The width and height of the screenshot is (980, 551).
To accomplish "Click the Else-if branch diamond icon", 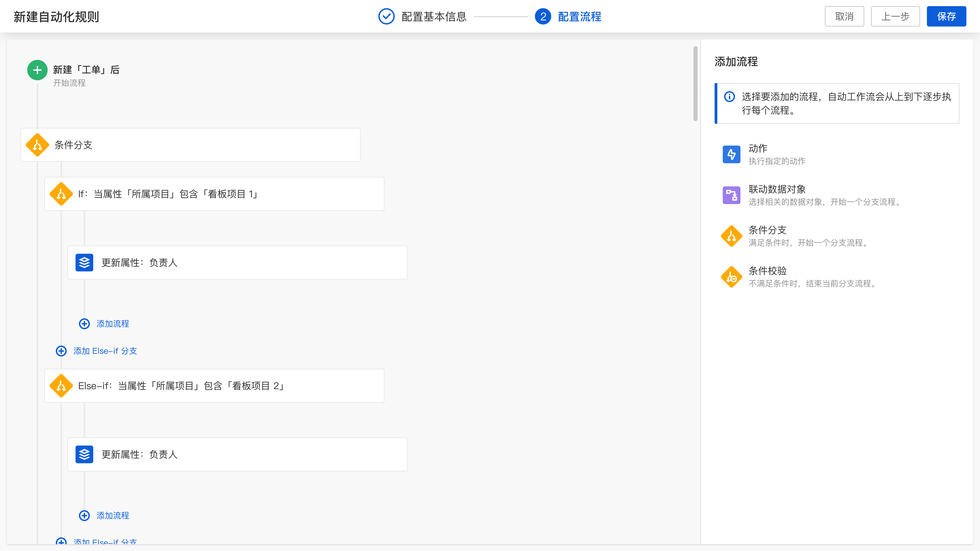I will pos(61,385).
